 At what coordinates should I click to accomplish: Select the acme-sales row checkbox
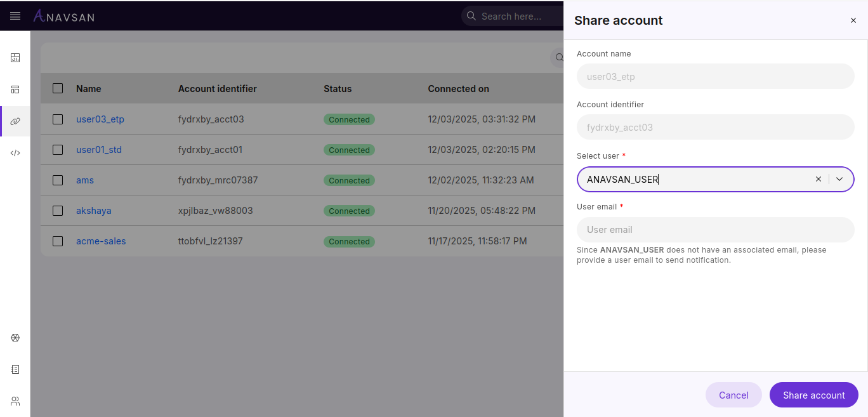tap(58, 241)
